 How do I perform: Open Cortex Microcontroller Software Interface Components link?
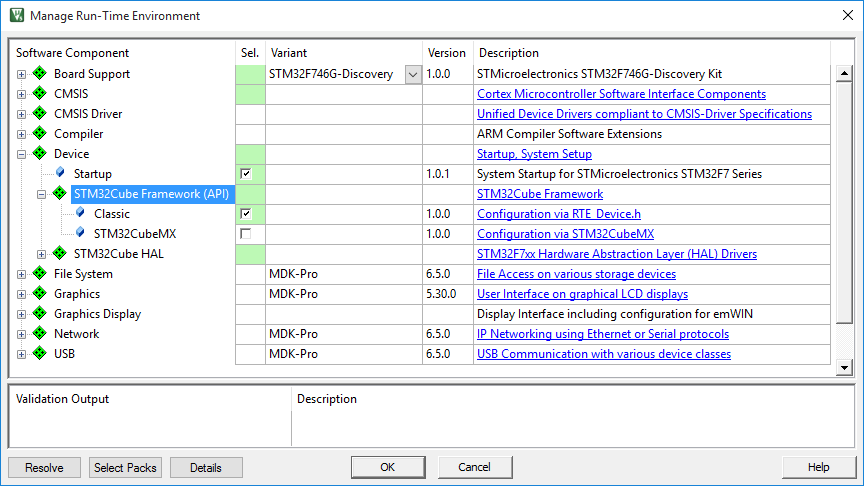point(622,94)
